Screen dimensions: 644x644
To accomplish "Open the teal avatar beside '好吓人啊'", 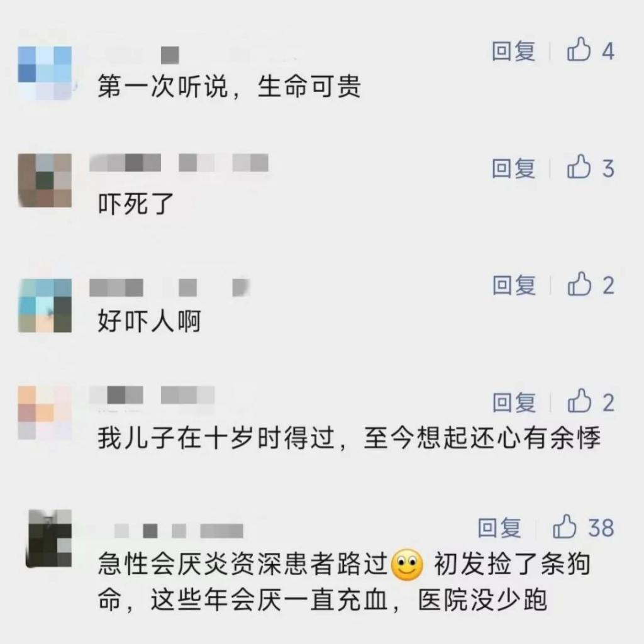I will 45,305.
